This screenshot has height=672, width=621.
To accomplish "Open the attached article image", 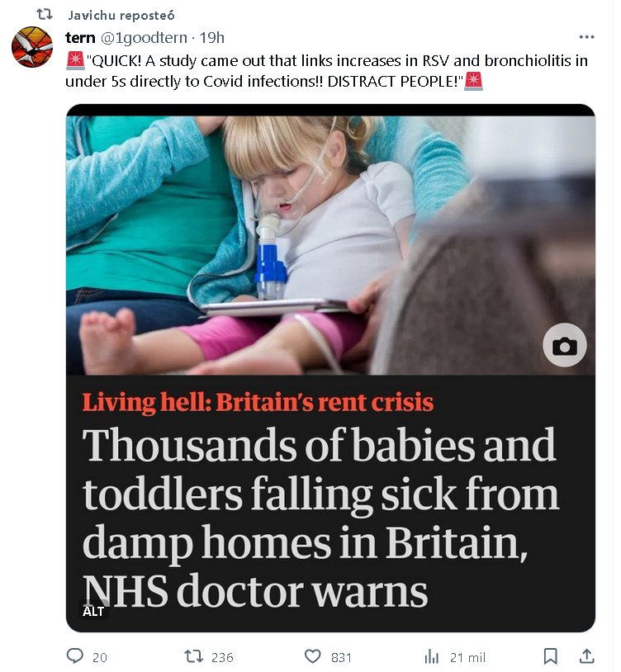I will click(330, 367).
